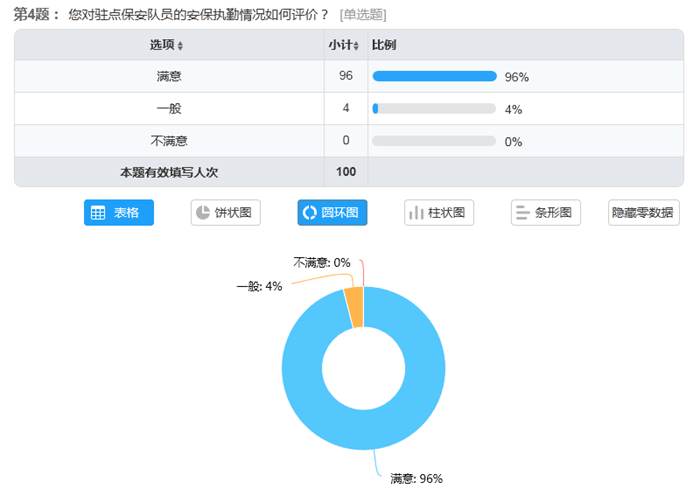The width and height of the screenshot is (700, 496).
Task: Click the 满意: 96% chart label
Action: tap(417, 479)
